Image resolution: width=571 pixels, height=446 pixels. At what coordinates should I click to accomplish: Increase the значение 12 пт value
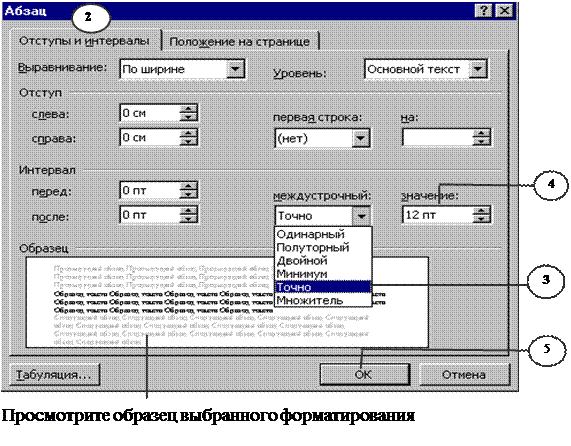tap(481, 211)
